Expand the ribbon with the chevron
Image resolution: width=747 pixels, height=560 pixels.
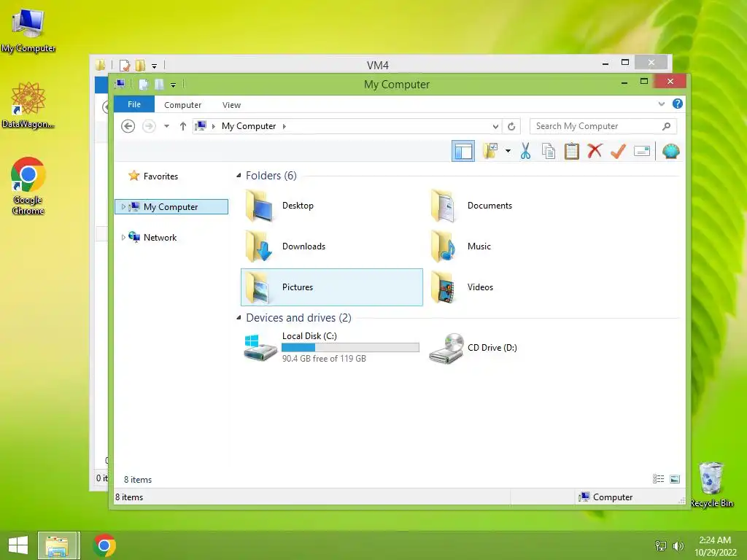661,104
